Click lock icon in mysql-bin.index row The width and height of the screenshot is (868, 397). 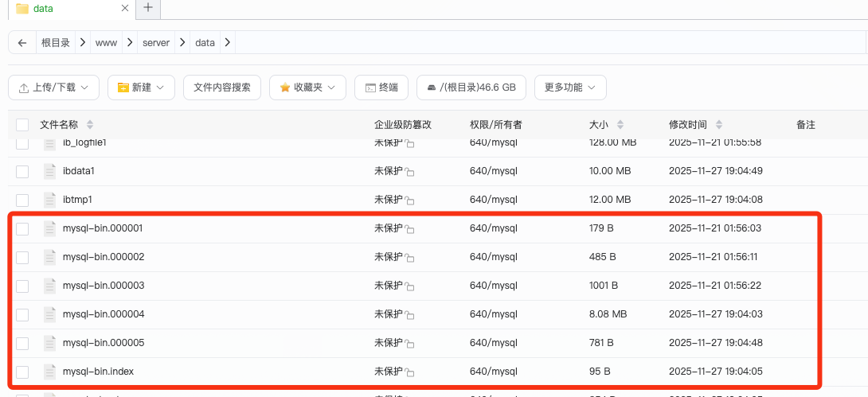[409, 372]
